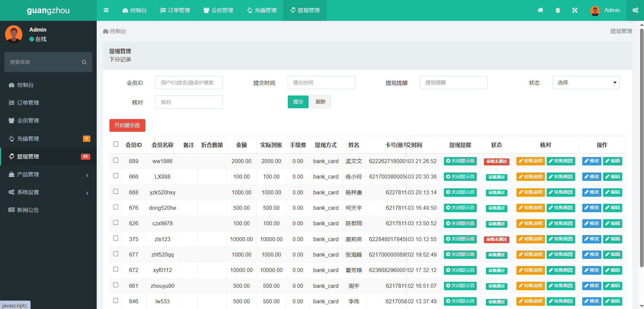Check the row for member 677
The width and height of the screenshot is (644, 309).
coord(116,254)
